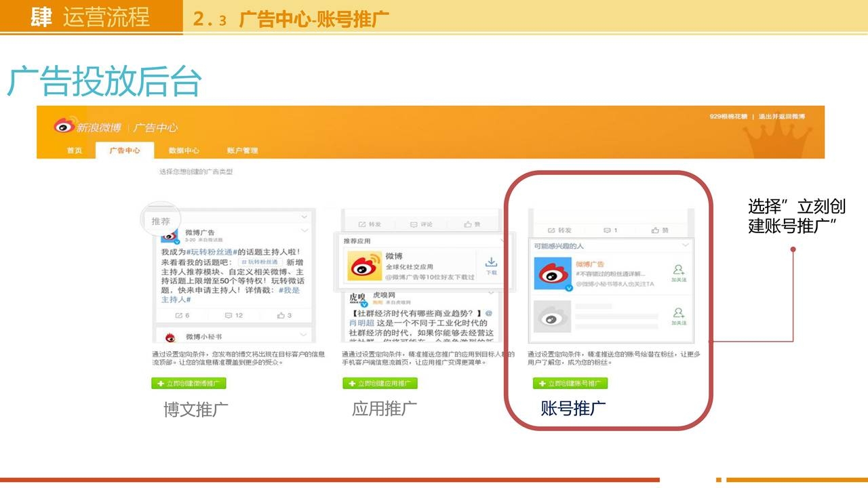Click download icon in recommended app card
This screenshot has height=488, width=868.
[491, 263]
